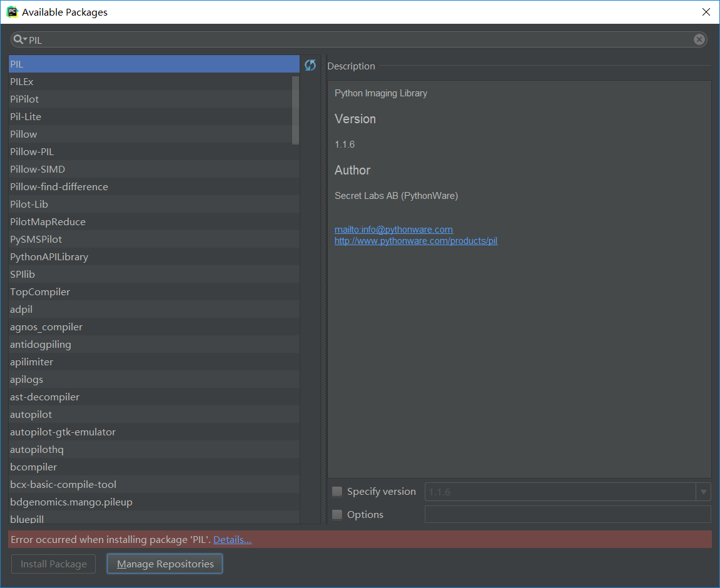This screenshot has height=588, width=720.
Task: Click the PyCharm icon in title bar
Action: pyautogui.click(x=12, y=12)
